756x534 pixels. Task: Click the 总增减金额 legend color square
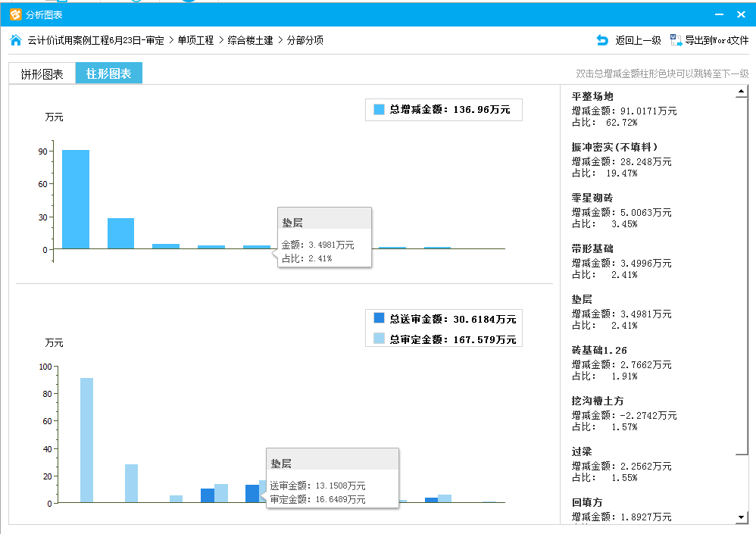point(380,110)
